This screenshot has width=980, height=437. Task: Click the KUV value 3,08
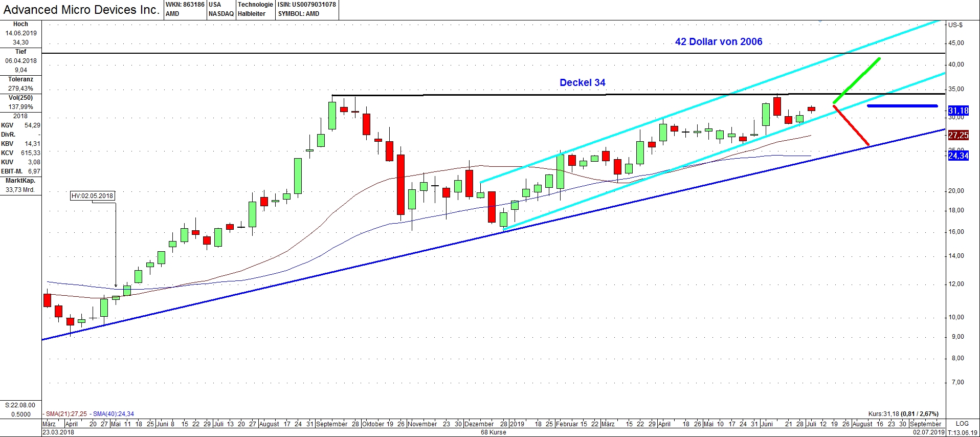point(34,162)
